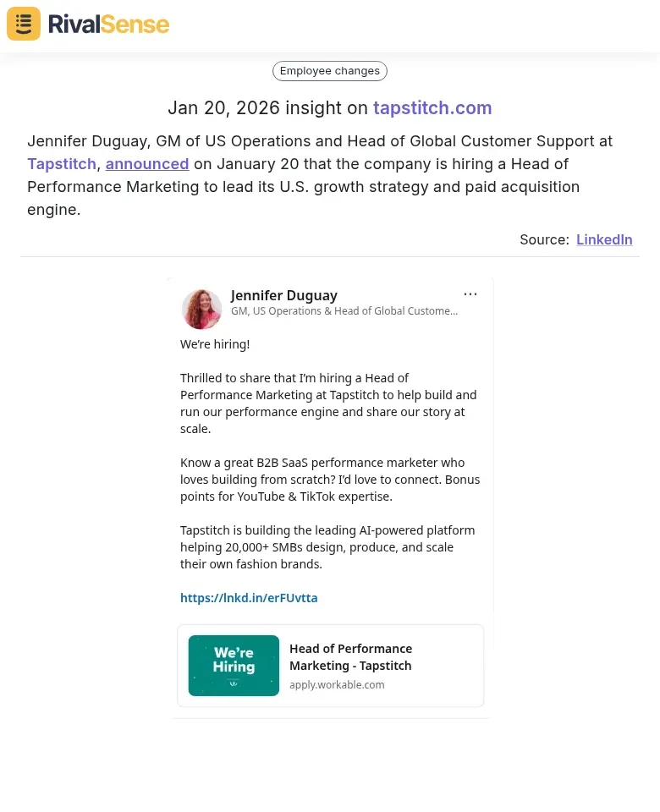Click the RivalSense wordmark text
The image size is (660, 812).
[x=108, y=24]
